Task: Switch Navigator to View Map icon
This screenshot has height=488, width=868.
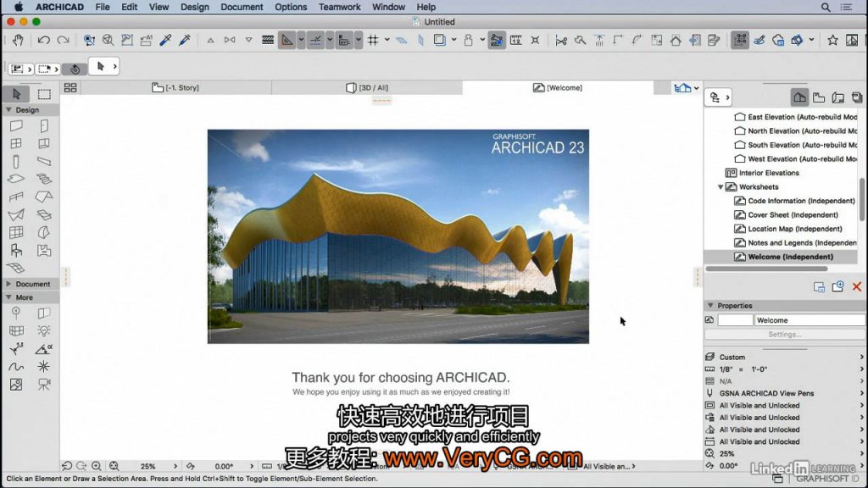Action: click(x=819, y=97)
